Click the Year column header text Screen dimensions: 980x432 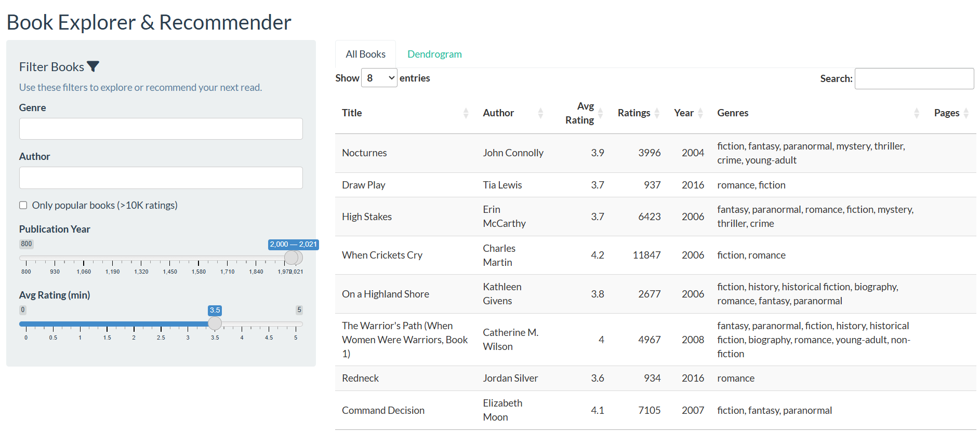(x=684, y=113)
